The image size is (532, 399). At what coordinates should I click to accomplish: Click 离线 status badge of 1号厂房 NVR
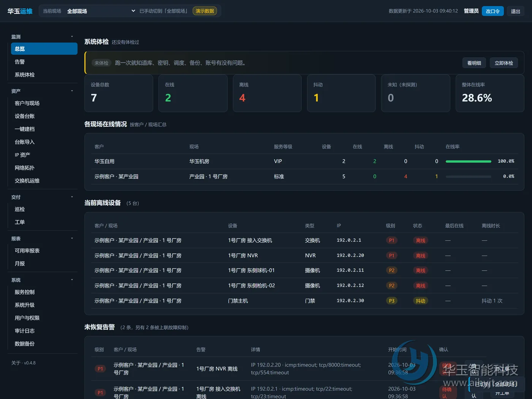pos(421,255)
